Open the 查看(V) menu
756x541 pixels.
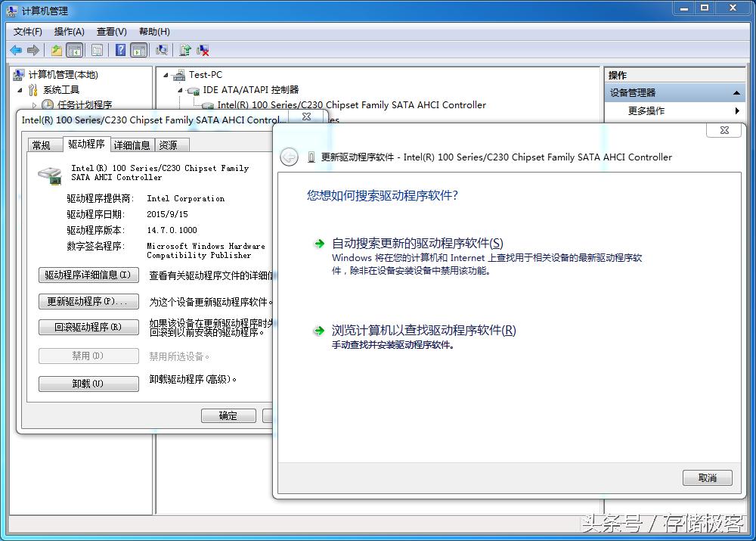tap(110, 31)
